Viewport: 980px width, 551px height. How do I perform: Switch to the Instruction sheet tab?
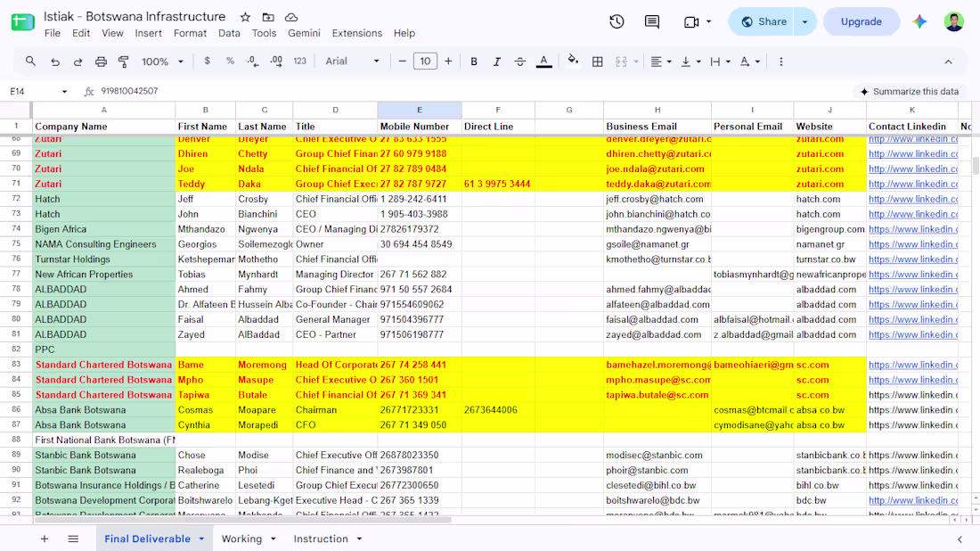321,539
